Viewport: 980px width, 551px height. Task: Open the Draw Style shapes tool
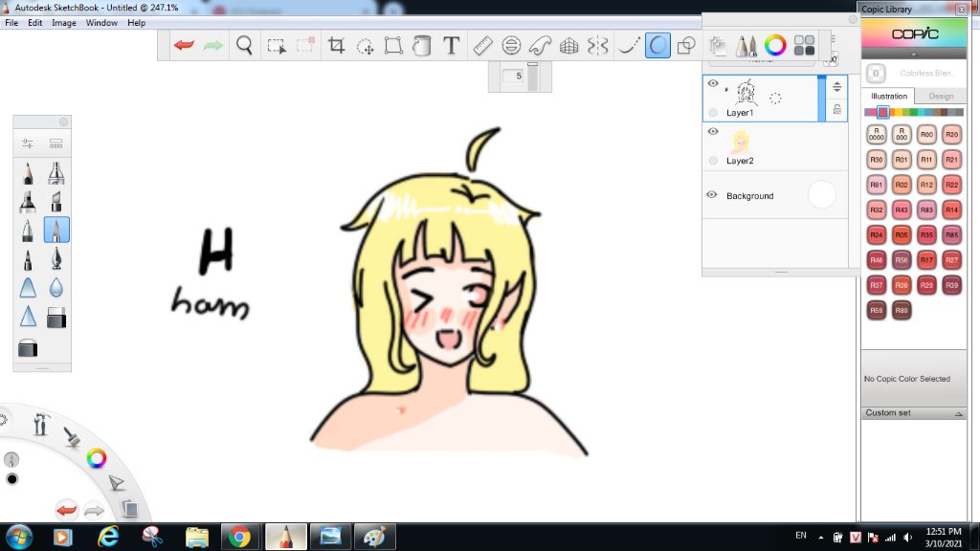(687, 46)
